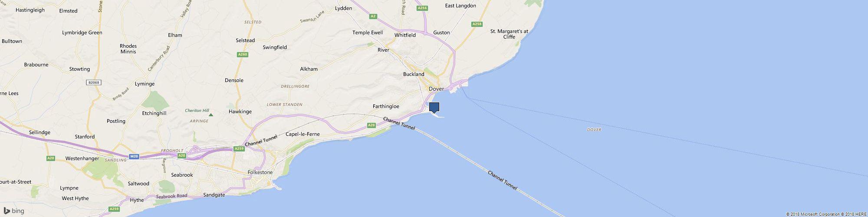Viewport: 868px width, 217px height.
Task: Click the A2 road shield near Lydden
Action: point(373,16)
